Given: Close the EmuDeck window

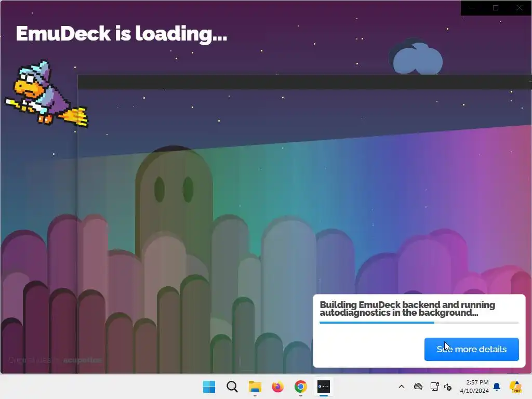Looking at the screenshot, I should tap(520, 8).
